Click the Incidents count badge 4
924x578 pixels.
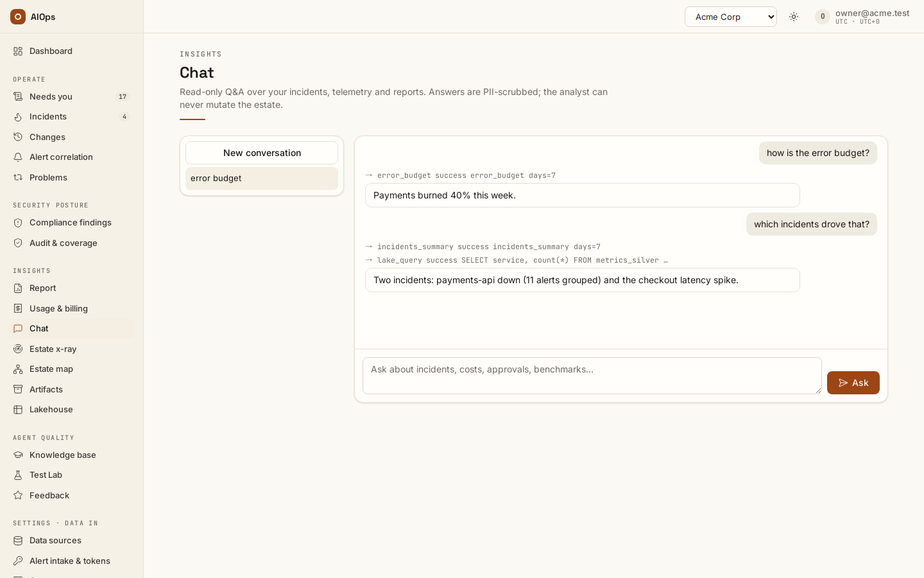tap(124, 117)
